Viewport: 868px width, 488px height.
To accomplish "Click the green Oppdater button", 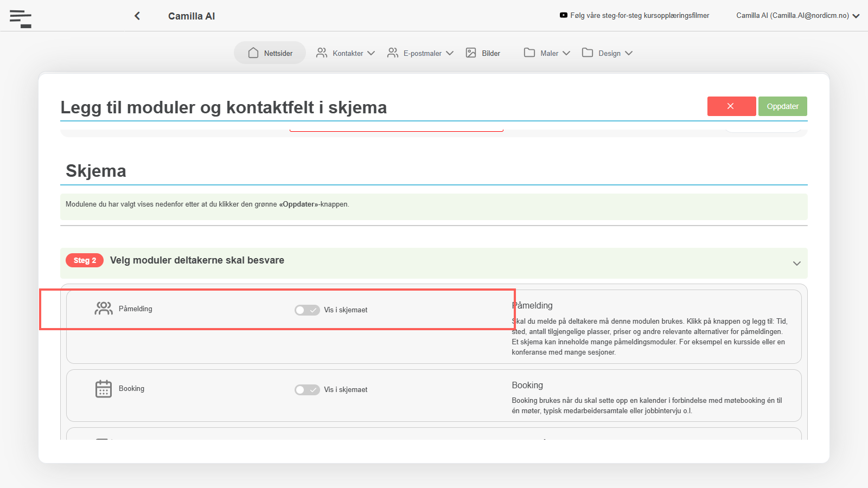I will 782,106.
